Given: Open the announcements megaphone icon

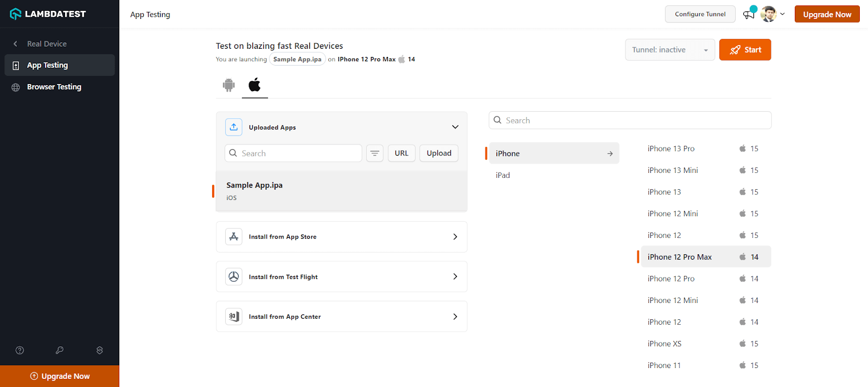Looking at the screenshot, I should [x=749, y=14].
